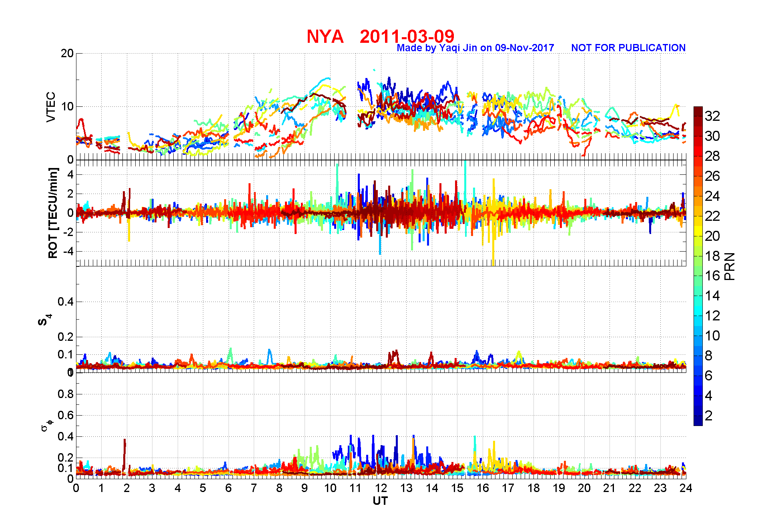Click the "28" tick on the PRN colorbar
Screen dimensions: 762x532
[712, 156]
